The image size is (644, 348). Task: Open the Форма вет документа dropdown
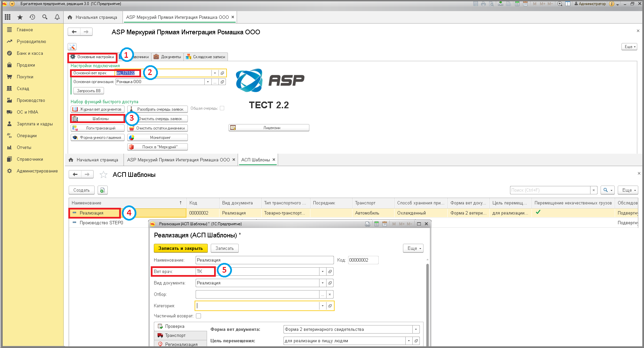click(416, 330)
